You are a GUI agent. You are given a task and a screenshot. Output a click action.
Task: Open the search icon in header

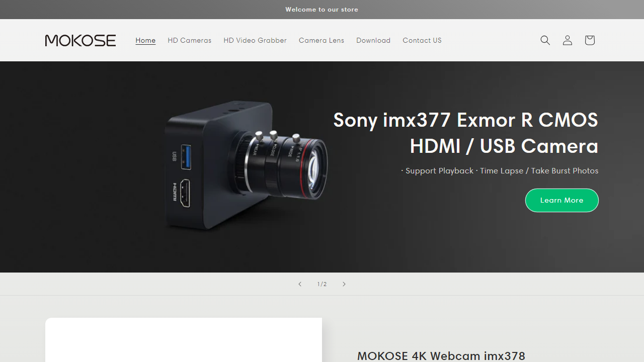[x=545, y=40]
